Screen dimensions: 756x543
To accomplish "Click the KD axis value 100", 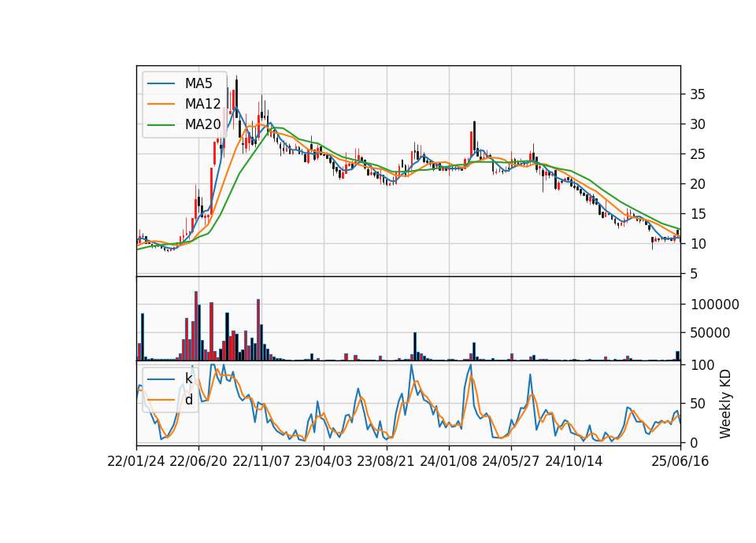I will coord(702,365).
